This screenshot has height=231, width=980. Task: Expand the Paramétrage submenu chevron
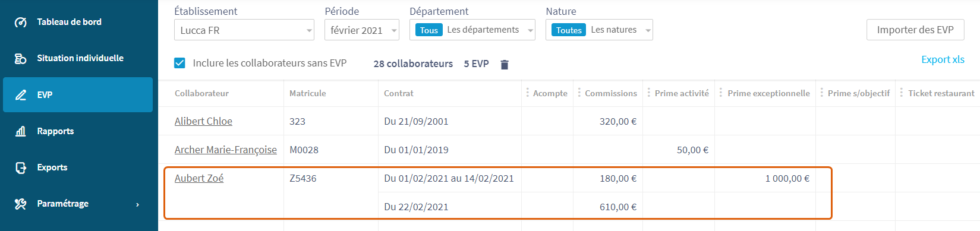click(x=137, y=204)
